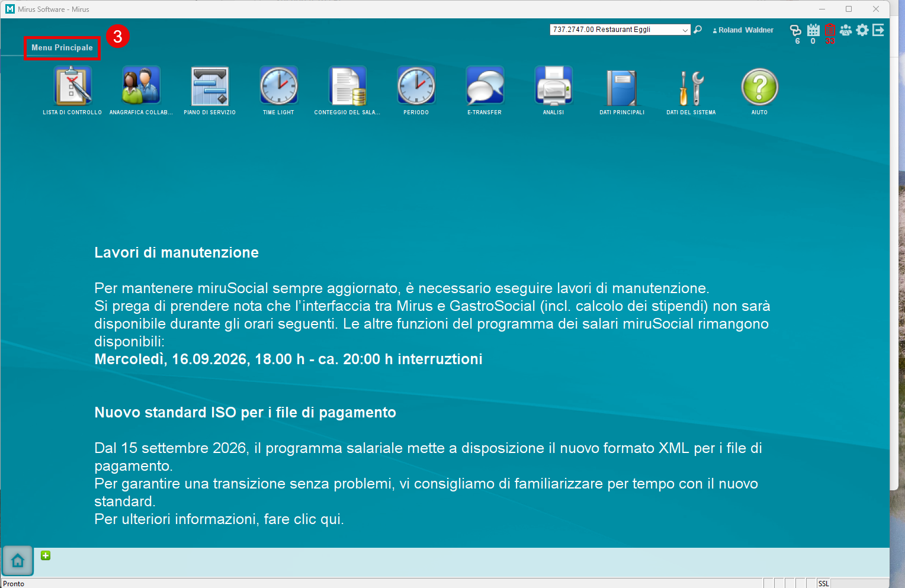Minimize the Mirus Software window

point(822,9)
